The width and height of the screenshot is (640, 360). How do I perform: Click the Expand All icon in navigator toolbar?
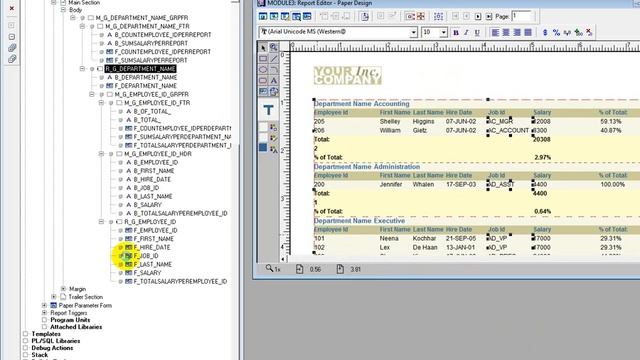12,48
